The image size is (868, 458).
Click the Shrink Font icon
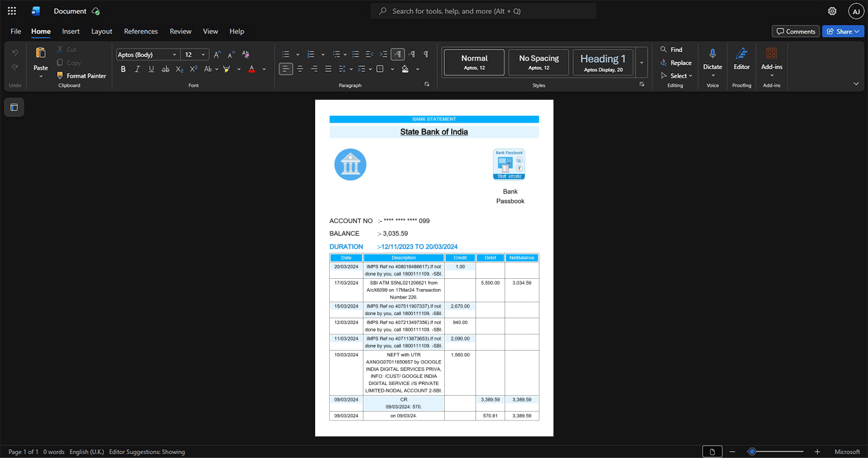pyautogui.click(x=231, y=55)
